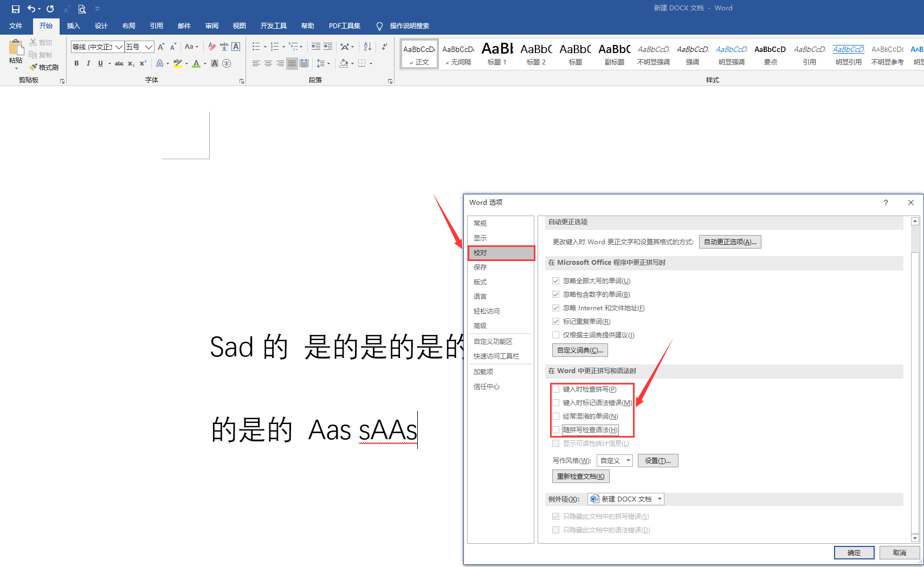Open the font name dropdown
Screen dimensions: 924x567
pos(119,47)
